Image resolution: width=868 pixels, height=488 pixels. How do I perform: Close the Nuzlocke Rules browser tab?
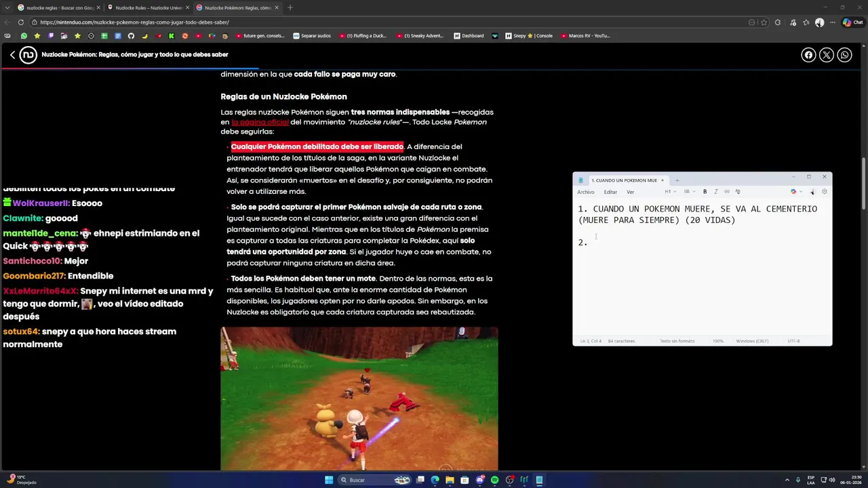coord(187,7)
